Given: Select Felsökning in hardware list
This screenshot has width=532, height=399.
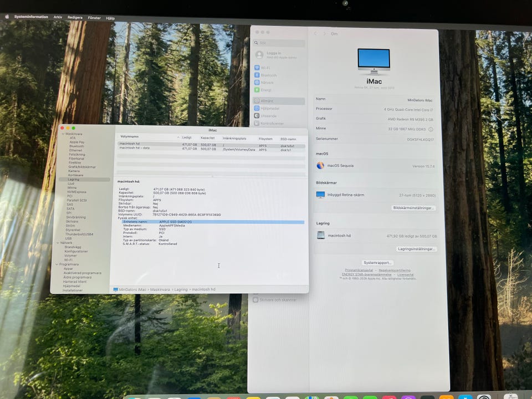Looking at the screenshot, I should [77, 155].
